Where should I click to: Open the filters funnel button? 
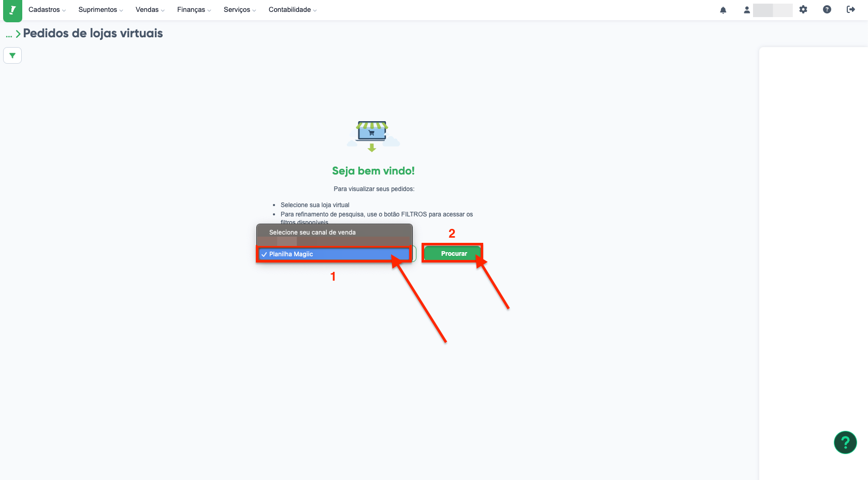(x=12, y=55)
